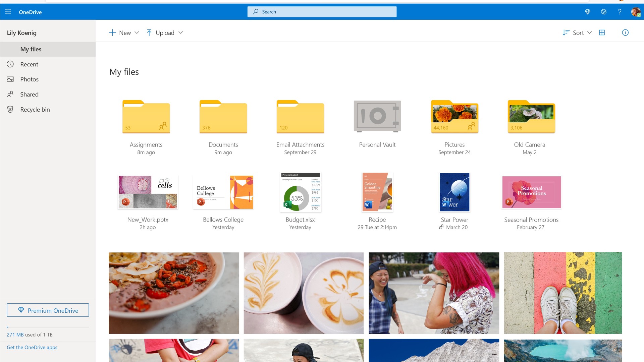Select the Recycle bin in the sidebar

coord(35,109)
